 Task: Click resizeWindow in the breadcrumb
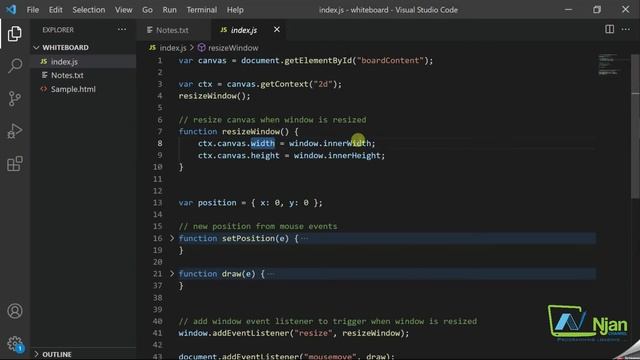click(x=233, y=48)
